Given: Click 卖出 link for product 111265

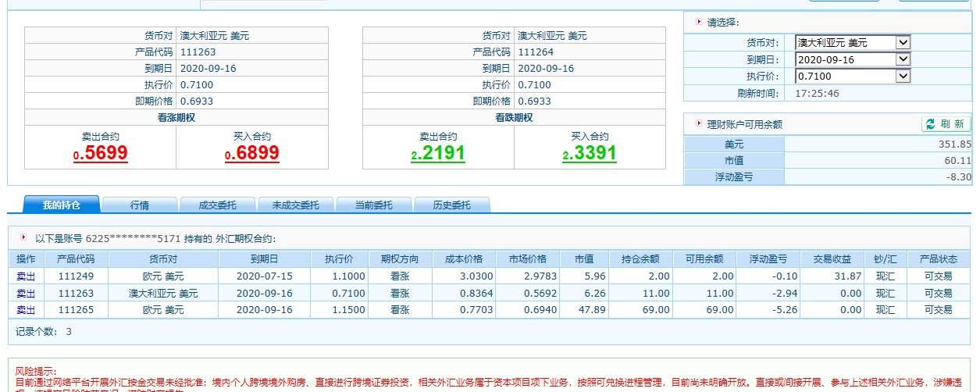Looking at the screenshot, I should click(x=26, y=310).
